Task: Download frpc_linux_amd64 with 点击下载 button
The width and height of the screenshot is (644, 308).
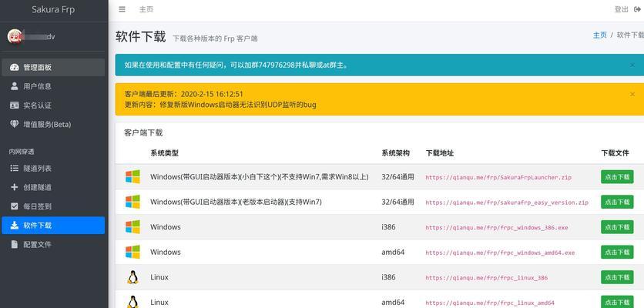Action: tap(617, 303)
